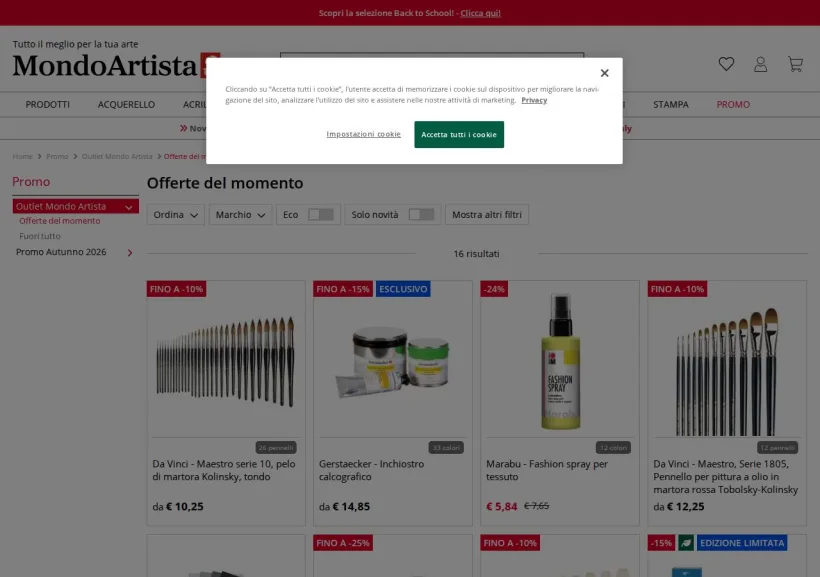
Task: Click the EDIZIONE LIMITATA label
Action: click(742, 543)
